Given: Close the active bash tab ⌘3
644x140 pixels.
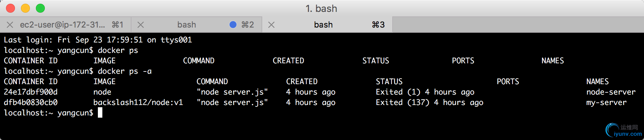Looking at the screenshot, I should [x=272, y=25].
